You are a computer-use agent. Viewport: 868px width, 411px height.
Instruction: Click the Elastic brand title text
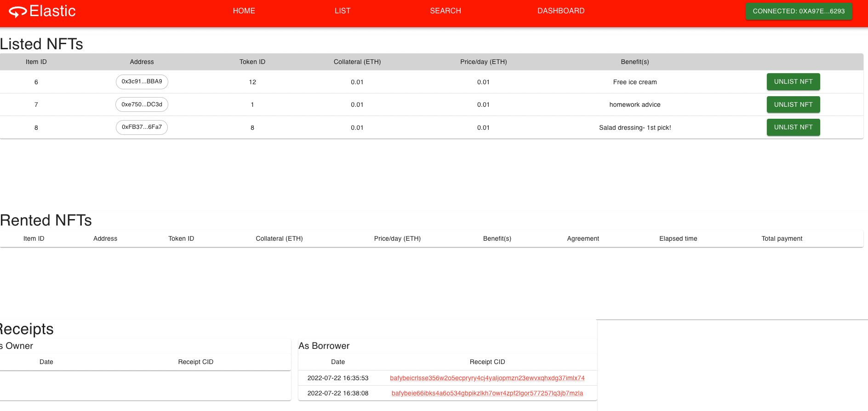[x=52, y=11]
